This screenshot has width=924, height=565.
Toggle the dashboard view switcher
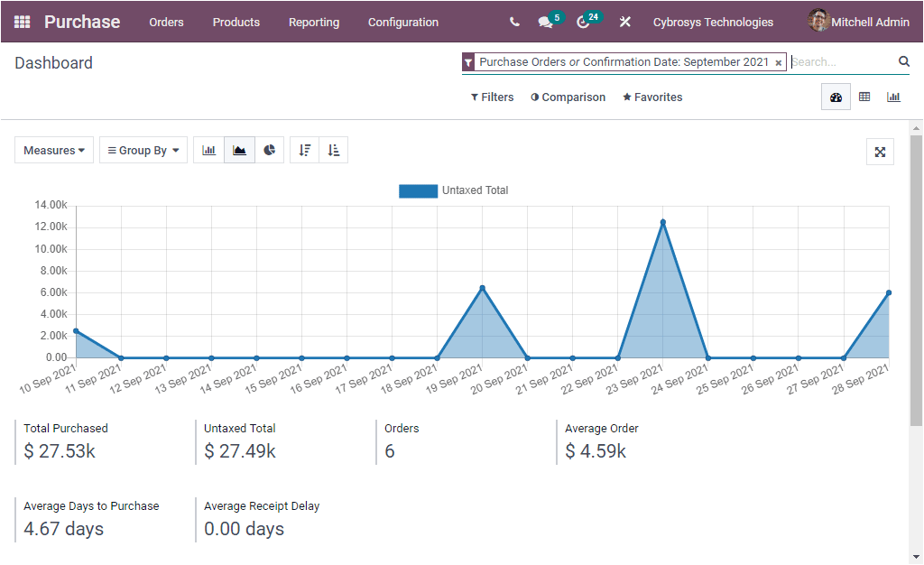click(836, 97)
